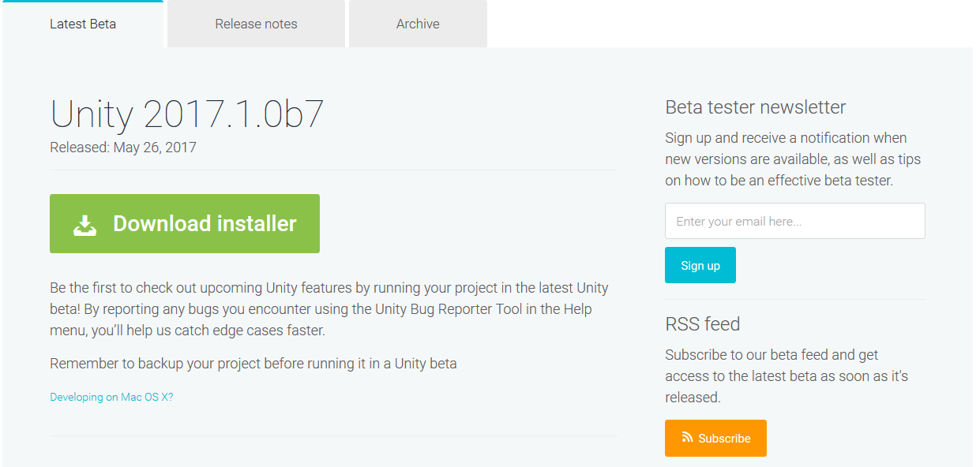The image size is (980, 467).
Task: Click the RSS icon in the Subscribe button
Action: (x=687, y=437)
